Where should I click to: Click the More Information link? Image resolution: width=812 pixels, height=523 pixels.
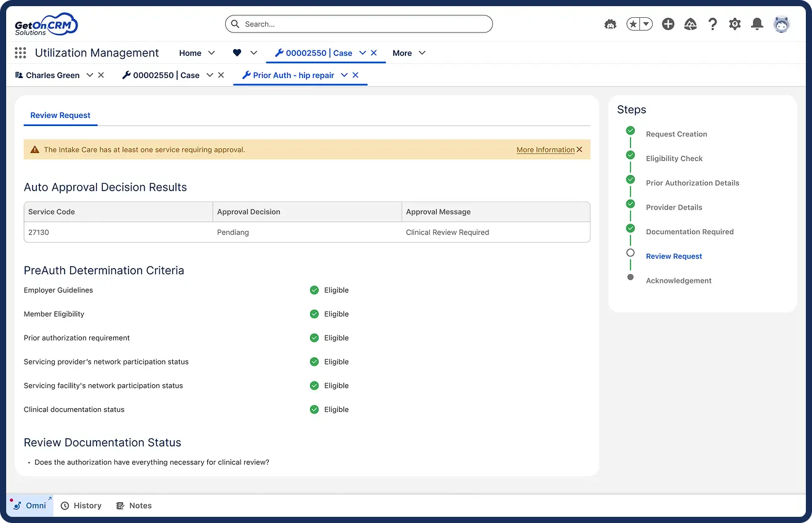coord(545,149)
